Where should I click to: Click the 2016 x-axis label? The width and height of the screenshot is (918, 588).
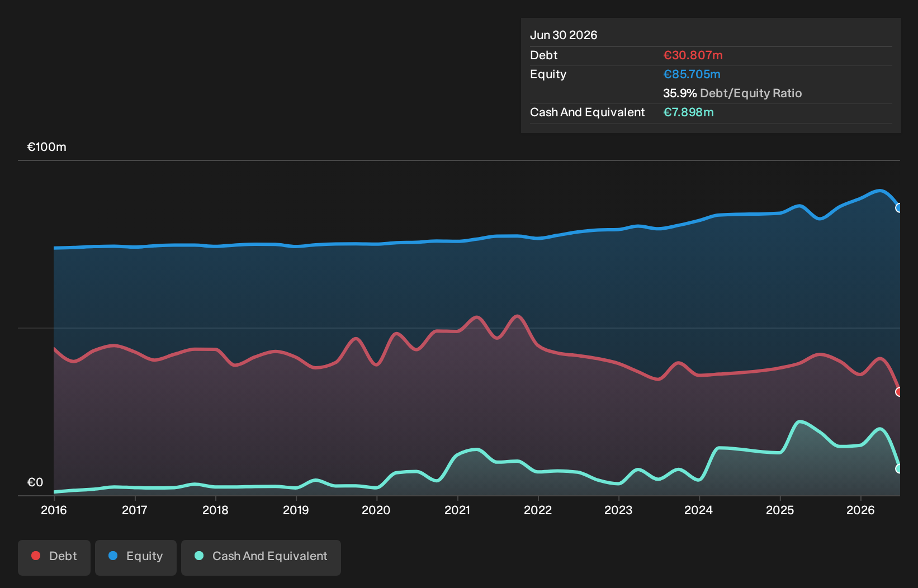54,510
